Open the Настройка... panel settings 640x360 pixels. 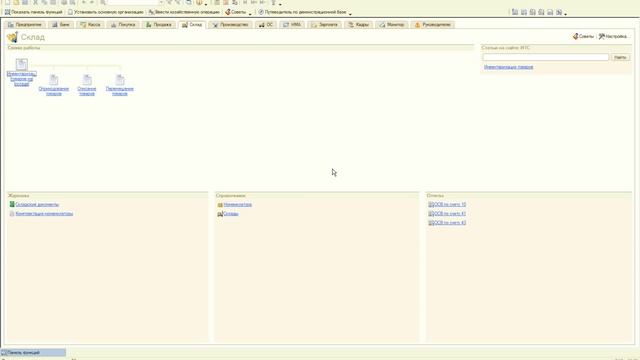point(614,37)
